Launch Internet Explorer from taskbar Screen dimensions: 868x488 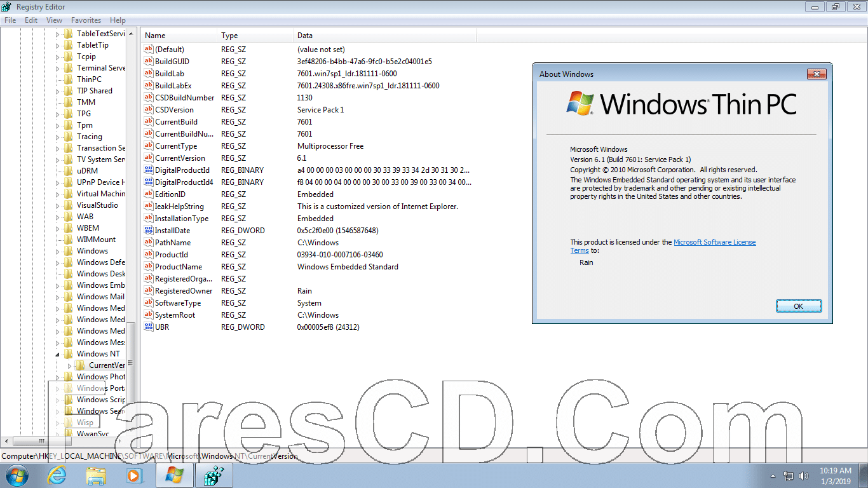57,475
